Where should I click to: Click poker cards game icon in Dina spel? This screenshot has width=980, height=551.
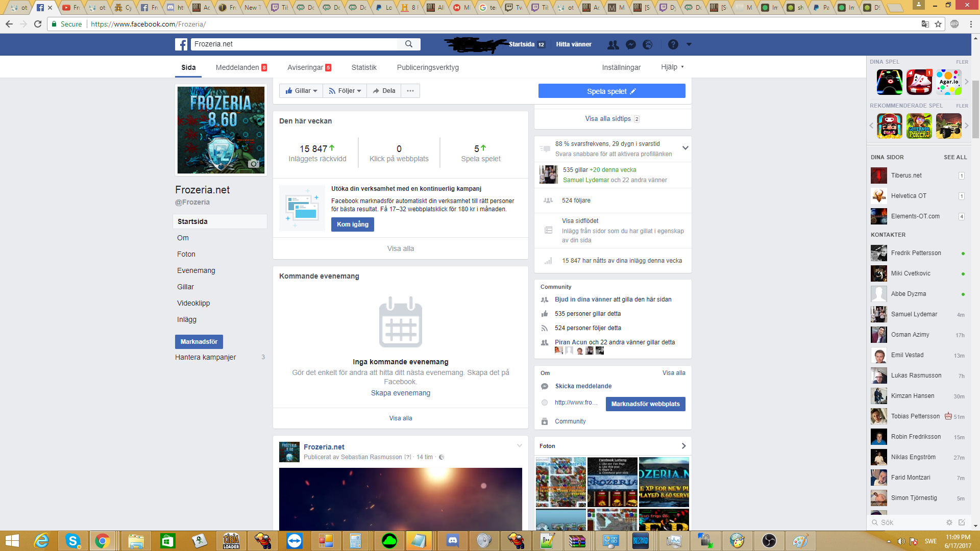click(x=919, y=82)
